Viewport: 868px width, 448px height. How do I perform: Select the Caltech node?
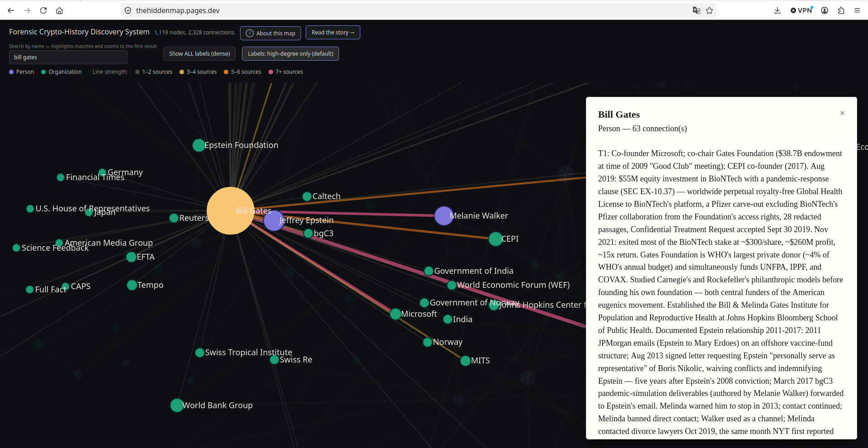(307, 196)
